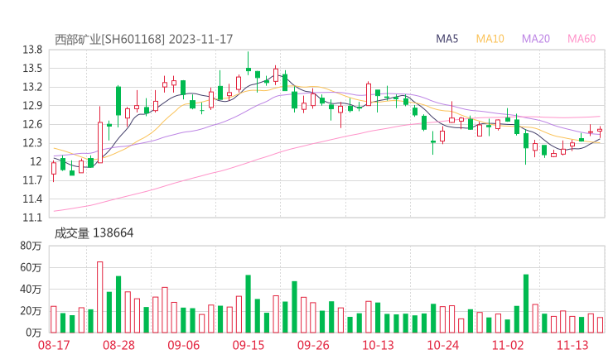Toggle the MA60 legend label
Image resolution: width=613 pixels, height=364 pixels.
[x=582, y=39]
